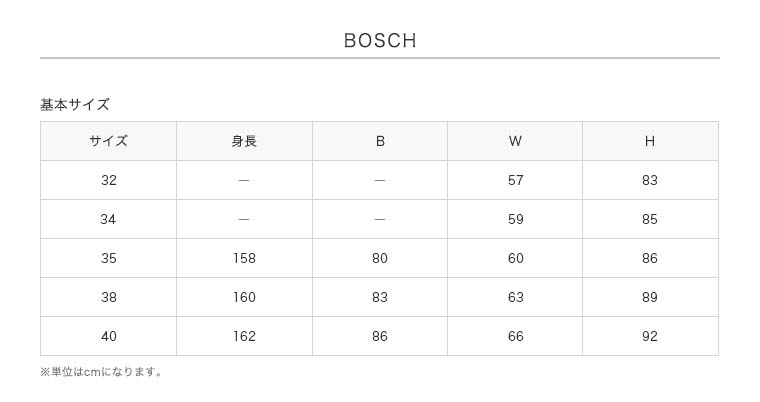The width and height of the screenshot is (760, 402).
Task: Click the H column header
Action: point(650,141)
